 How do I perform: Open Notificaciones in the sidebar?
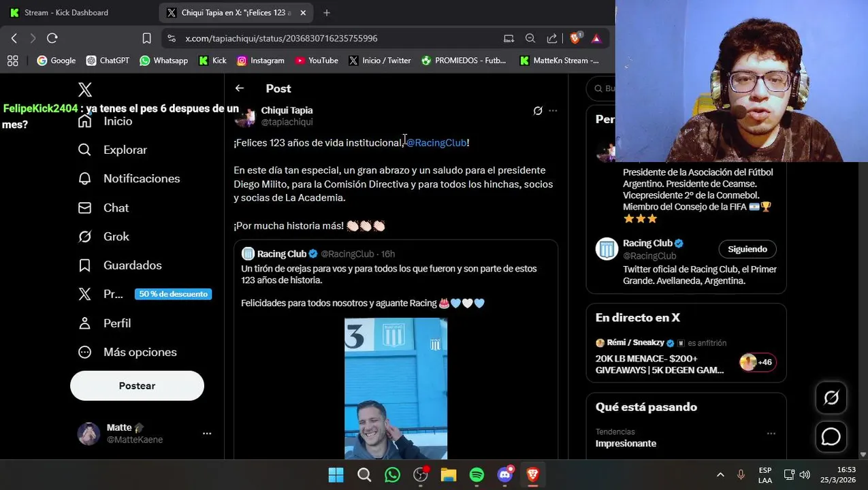coord(129,178)
